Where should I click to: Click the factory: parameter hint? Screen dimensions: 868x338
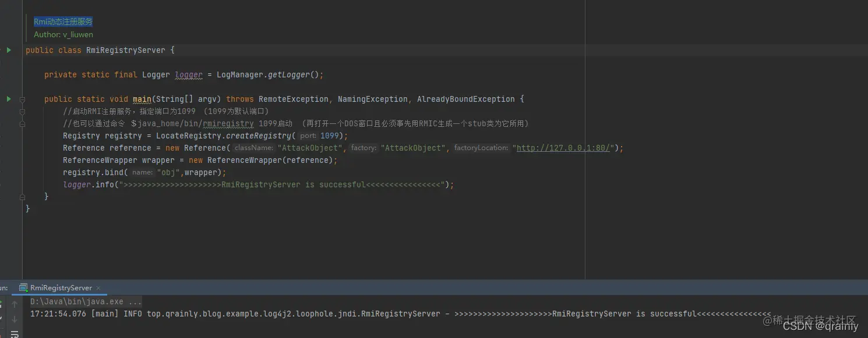[364, 148]
